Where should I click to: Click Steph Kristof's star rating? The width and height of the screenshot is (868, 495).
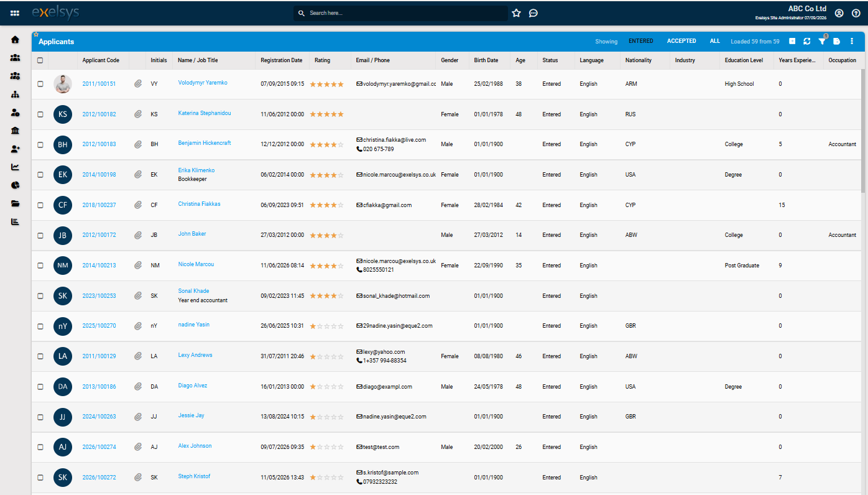point(327,478)
